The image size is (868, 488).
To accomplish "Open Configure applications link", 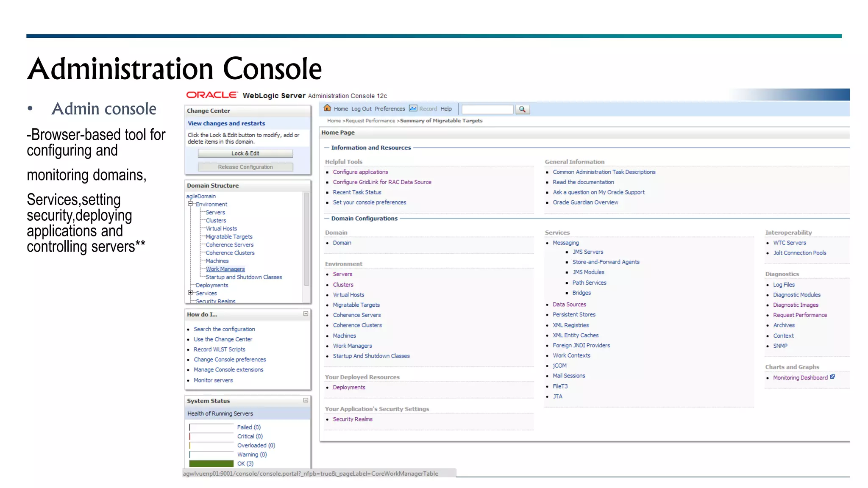I will (360, 172).
